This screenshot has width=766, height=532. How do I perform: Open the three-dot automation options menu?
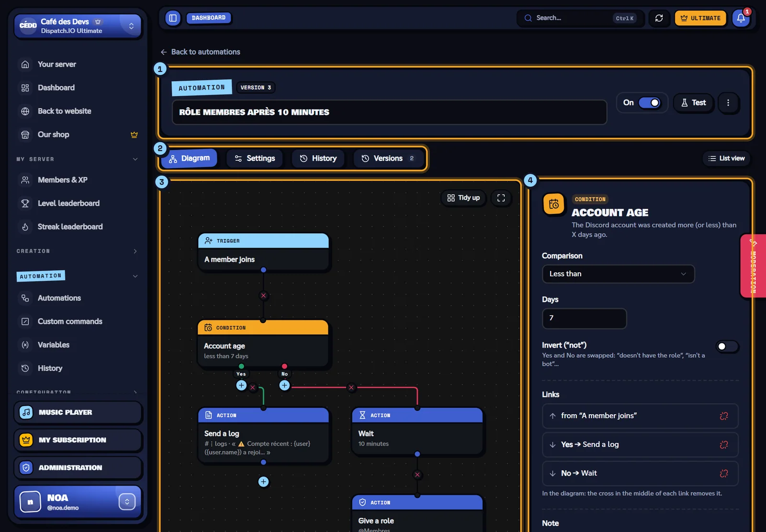tap(728, 102)
